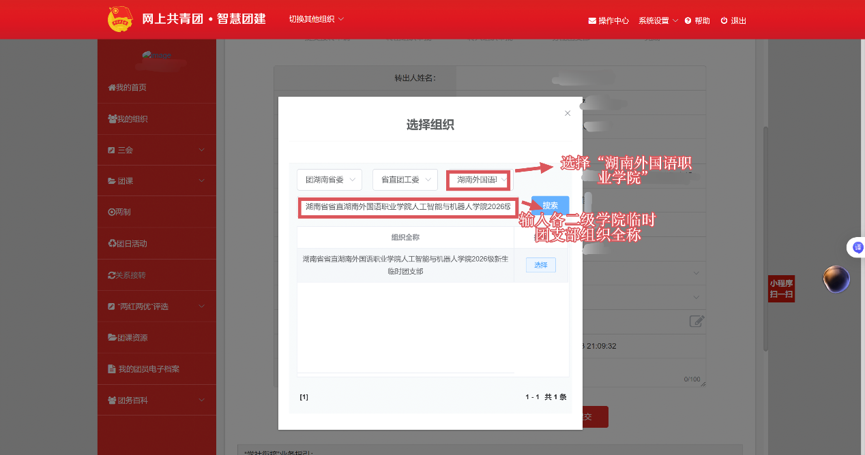This screenshot has height=455, width=865.
Task: Open the 团湖南省委 dropdown
Action: point(329,180)
